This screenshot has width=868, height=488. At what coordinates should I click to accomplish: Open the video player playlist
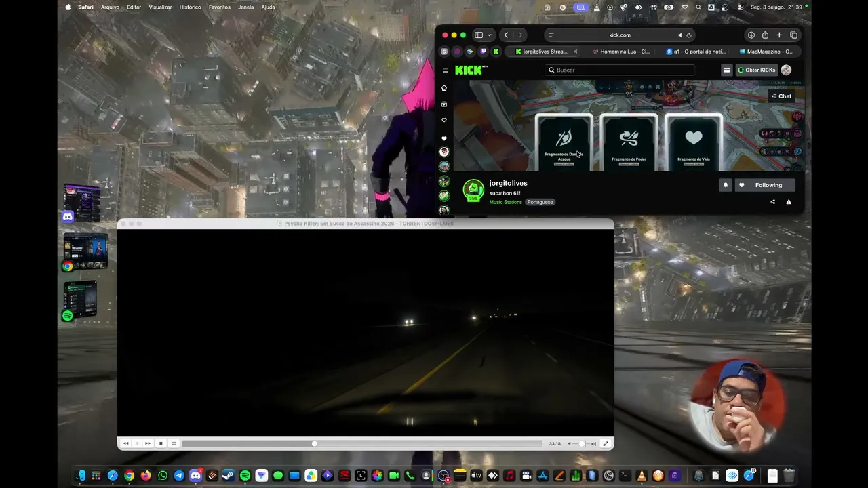[x=174, y=443]
